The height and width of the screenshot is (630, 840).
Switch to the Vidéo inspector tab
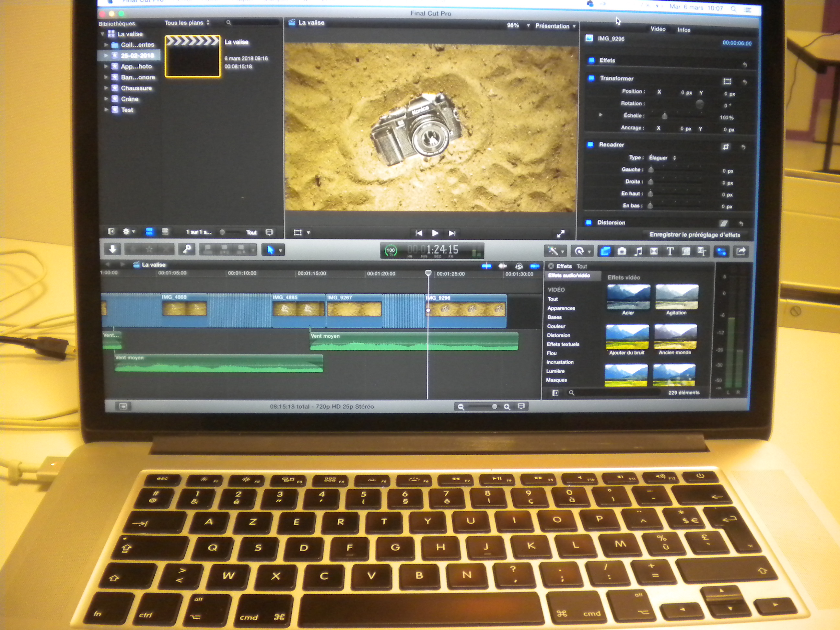(658, 29)
